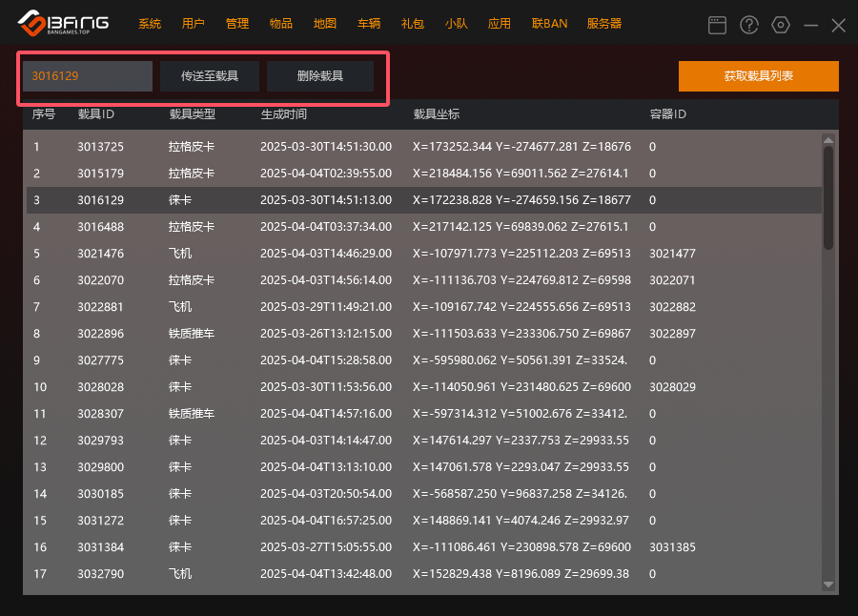Open the 小队 menu
The height and width of the screenshot is (616, 858).
coord(456,24)
